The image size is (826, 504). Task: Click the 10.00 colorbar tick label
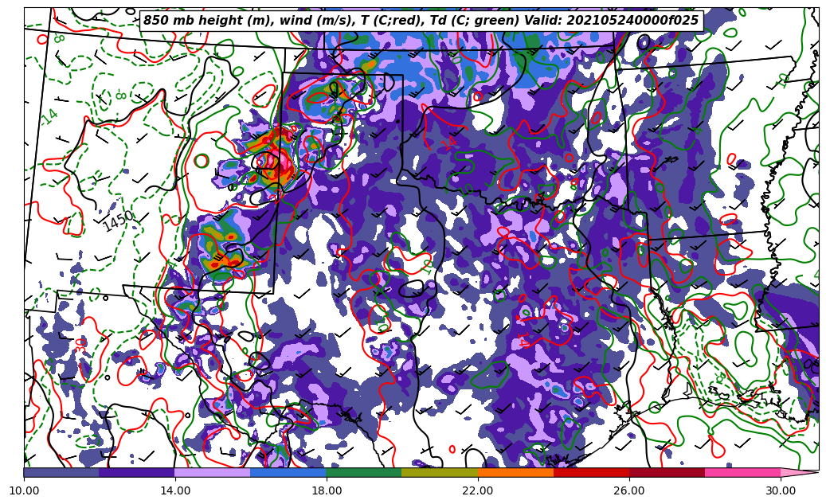pyautogui.click(x=24, y=490)
